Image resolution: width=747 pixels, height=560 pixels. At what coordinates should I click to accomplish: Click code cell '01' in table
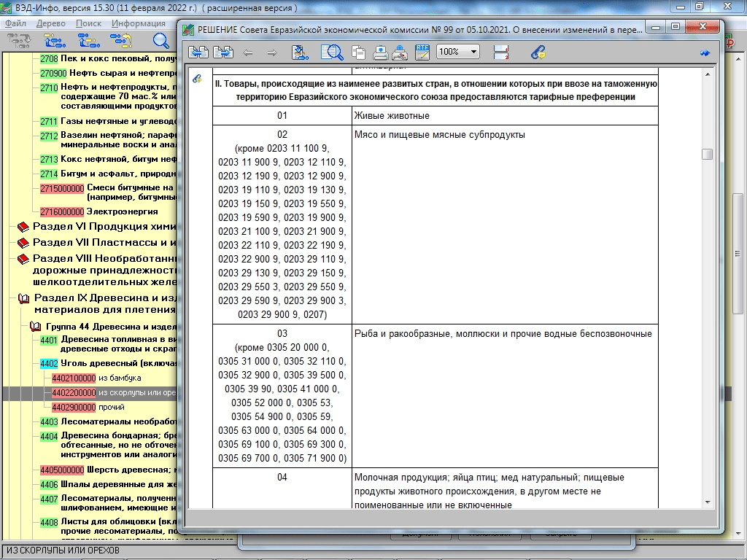(282, 116)
